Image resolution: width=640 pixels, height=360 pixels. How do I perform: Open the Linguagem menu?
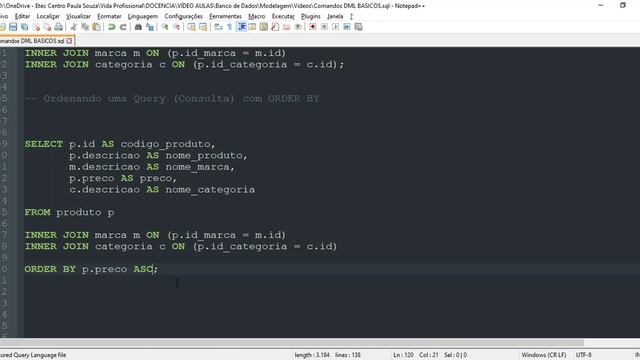pyautogui.click(x=142, y=16)
